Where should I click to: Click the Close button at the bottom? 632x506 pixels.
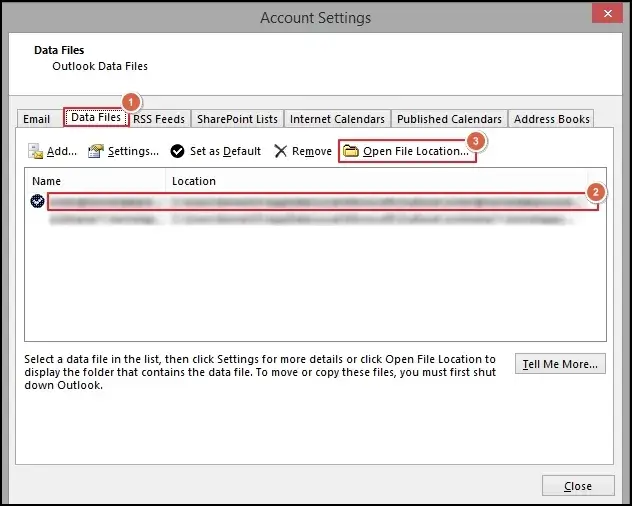578,486
